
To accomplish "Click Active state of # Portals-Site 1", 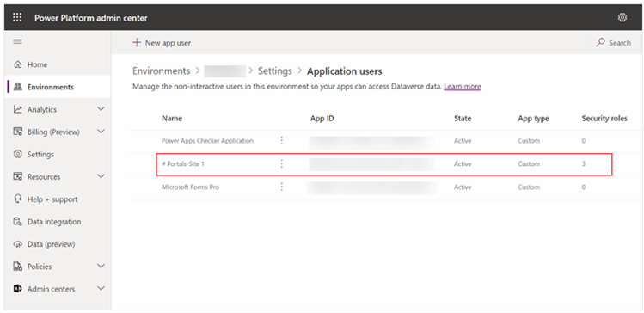I will click(x=463, y=164).
